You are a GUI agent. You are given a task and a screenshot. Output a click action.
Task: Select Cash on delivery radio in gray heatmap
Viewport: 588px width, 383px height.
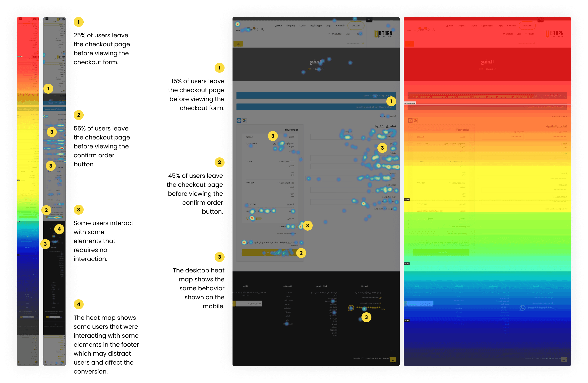[x=297, y=227]
